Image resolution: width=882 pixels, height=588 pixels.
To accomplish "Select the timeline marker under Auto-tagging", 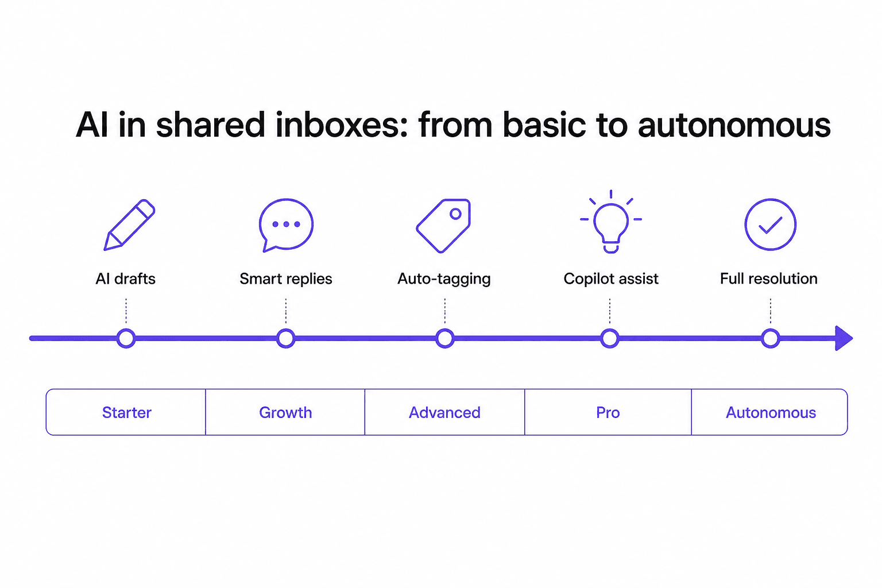I will (444, 338).
